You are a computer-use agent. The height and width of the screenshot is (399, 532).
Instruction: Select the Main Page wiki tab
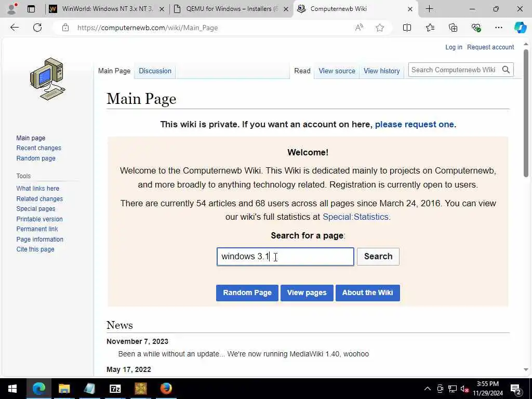(x=114, y=71)
